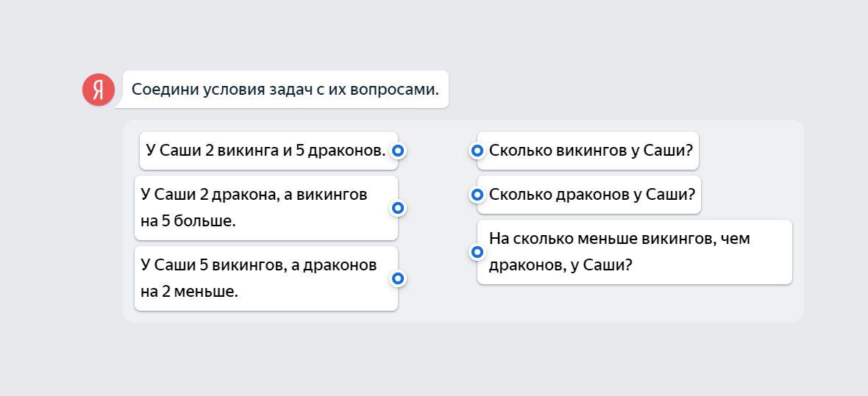
Task: Select the connector dot next to "2 дракона, а викингов"
Action: (398, 208)
